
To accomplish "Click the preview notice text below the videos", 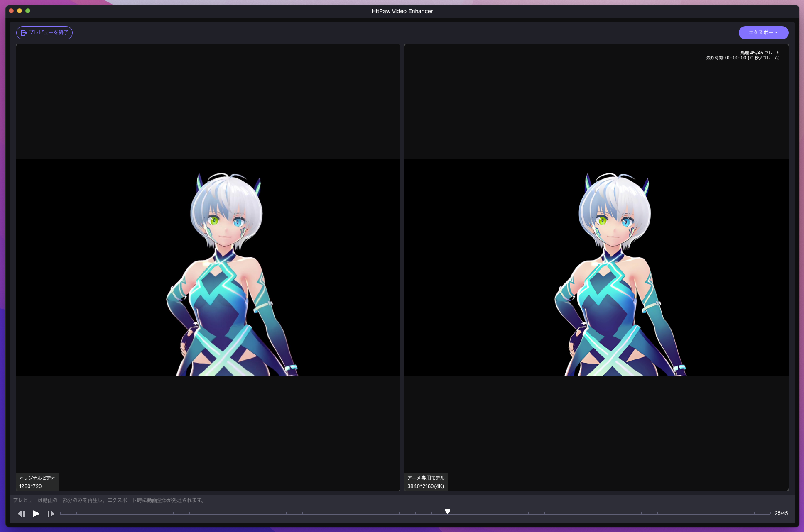I will (109, 500).
